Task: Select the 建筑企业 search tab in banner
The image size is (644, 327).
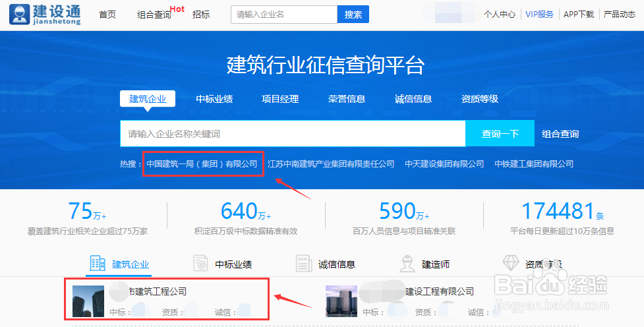Action: click(148, 99)
